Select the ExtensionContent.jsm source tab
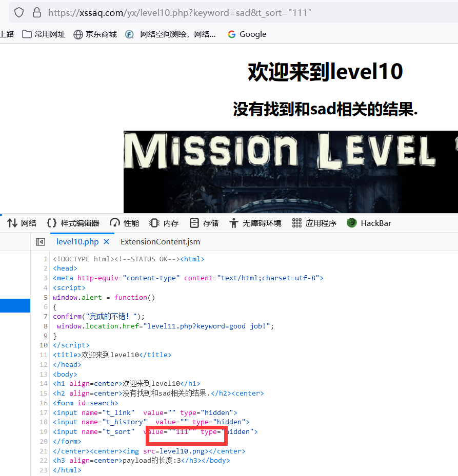 (160, 242)
